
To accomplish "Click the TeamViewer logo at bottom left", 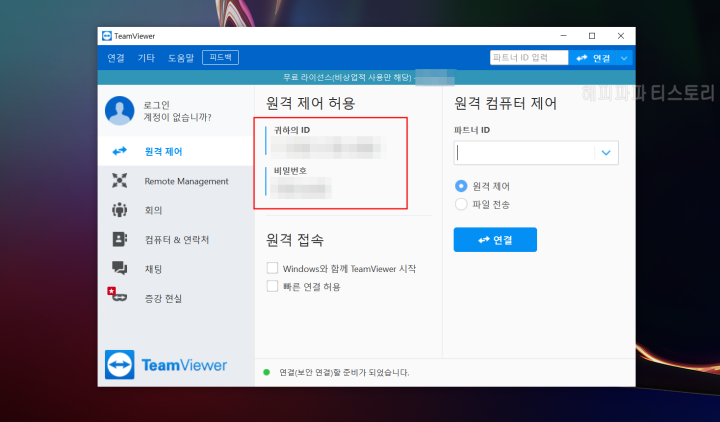I will [x=166, y=365].
